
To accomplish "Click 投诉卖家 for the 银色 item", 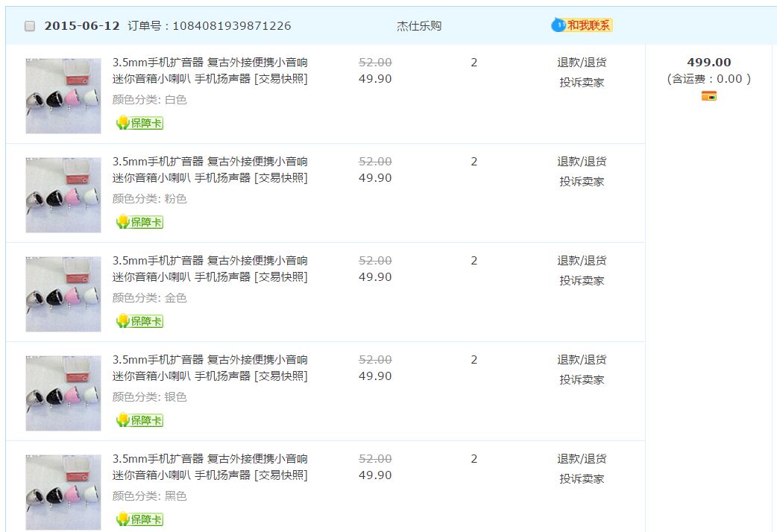I will click(x=582, y=380).
